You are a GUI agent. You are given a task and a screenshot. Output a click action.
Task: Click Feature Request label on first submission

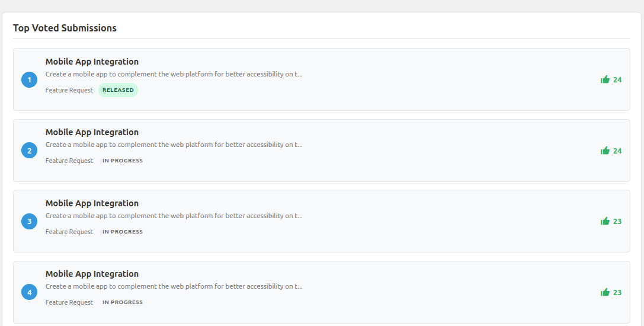point(69,90)
